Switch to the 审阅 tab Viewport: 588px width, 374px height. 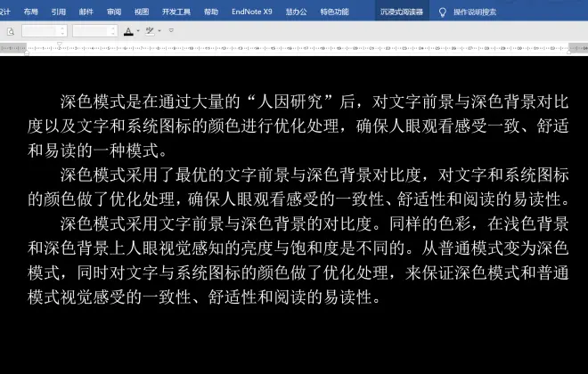pyautogui.click(x=114, y=12)
